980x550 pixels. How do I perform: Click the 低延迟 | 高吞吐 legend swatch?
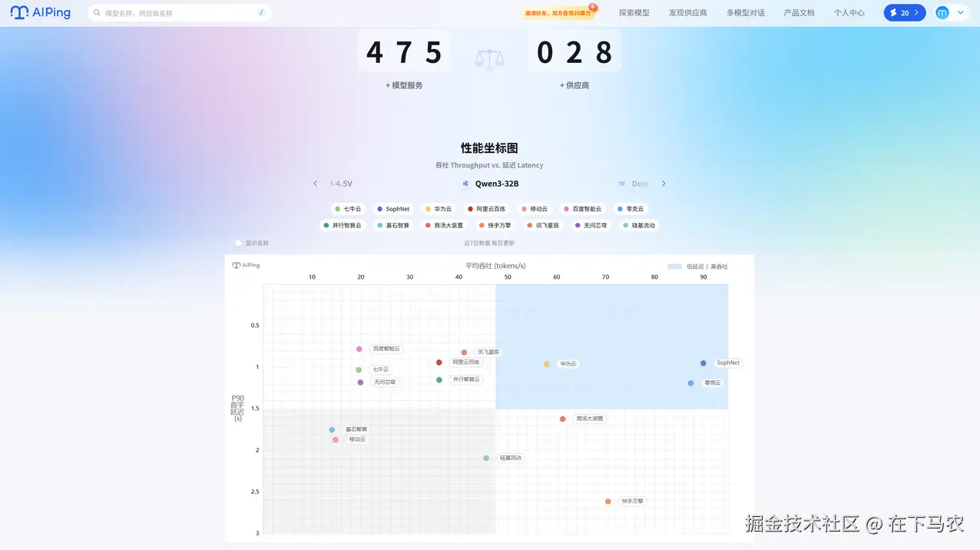pos(674,267)
